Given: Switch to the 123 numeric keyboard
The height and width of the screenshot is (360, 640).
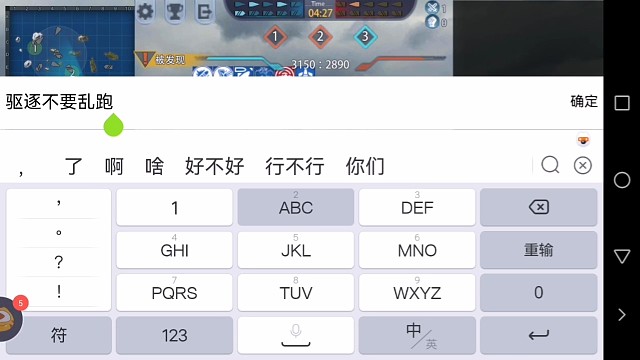Looking at the screenshot, I should (174, 335).
